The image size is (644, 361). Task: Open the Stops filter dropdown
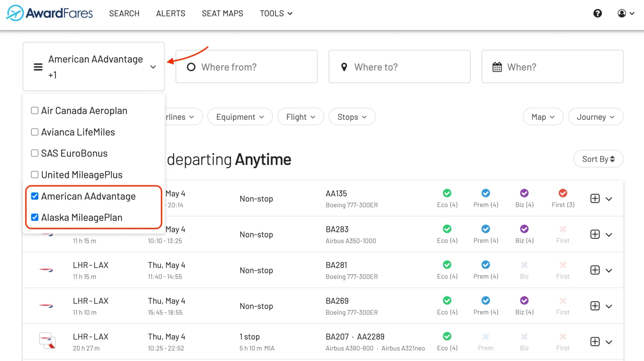[352, 117]
